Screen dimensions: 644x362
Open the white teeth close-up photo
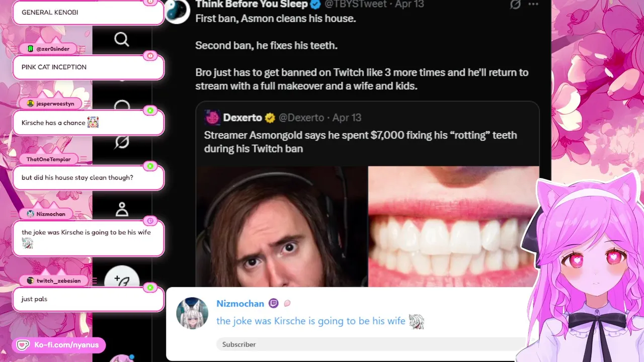click(x=453, y=227)
